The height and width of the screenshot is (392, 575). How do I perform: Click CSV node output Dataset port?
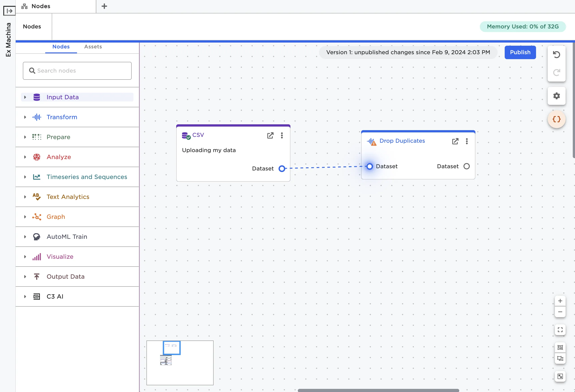click(x=282, y=168)
